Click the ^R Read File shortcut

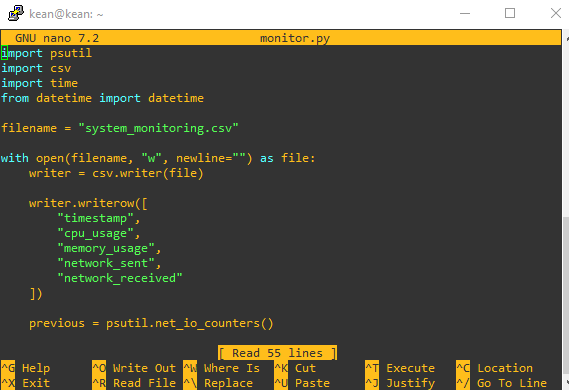(134, 383)
